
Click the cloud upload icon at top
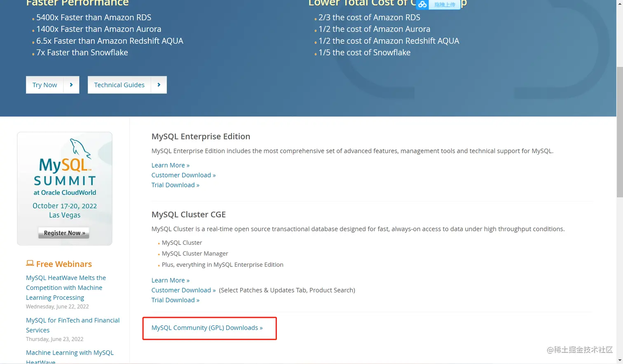(x=422, y=5)
